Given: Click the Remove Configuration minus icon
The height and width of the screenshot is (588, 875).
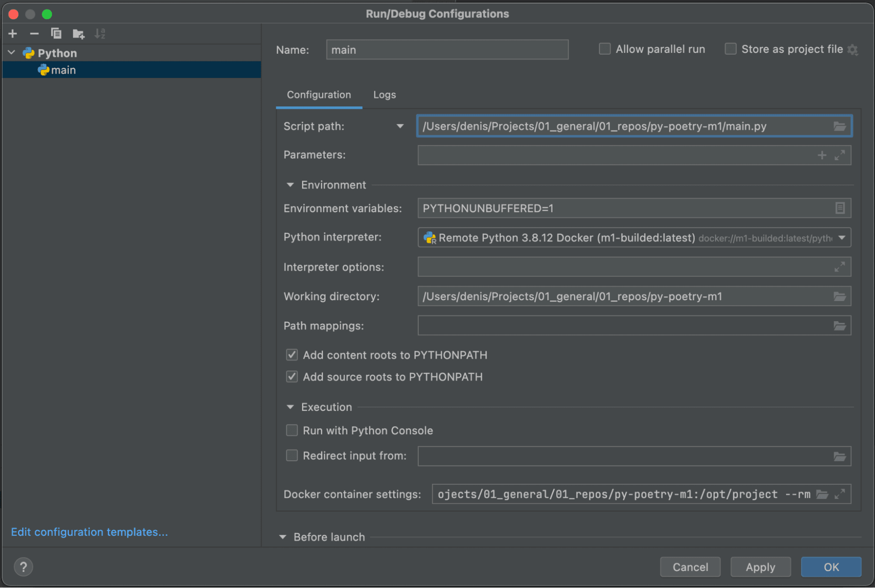Looking at the screenshot, I should click(34, 34).
